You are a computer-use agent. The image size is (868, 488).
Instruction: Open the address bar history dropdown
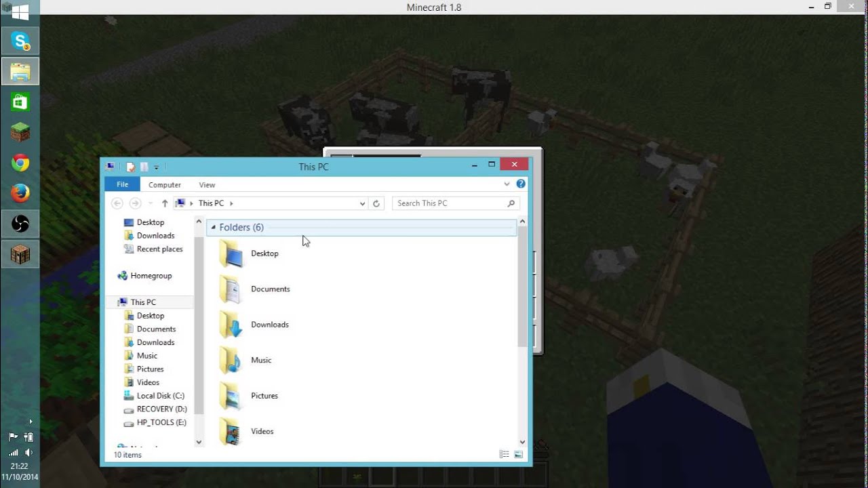[x=362, y=203]
